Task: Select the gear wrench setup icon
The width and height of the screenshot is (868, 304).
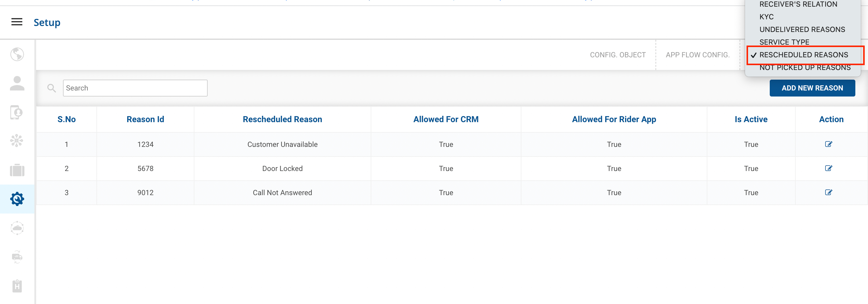Action: (17, 199)
